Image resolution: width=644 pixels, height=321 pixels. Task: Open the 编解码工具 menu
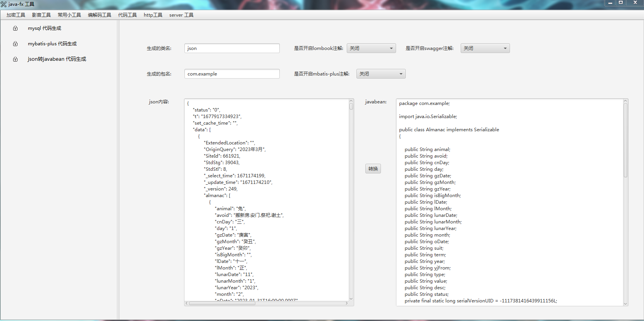[x=100, y=15]
